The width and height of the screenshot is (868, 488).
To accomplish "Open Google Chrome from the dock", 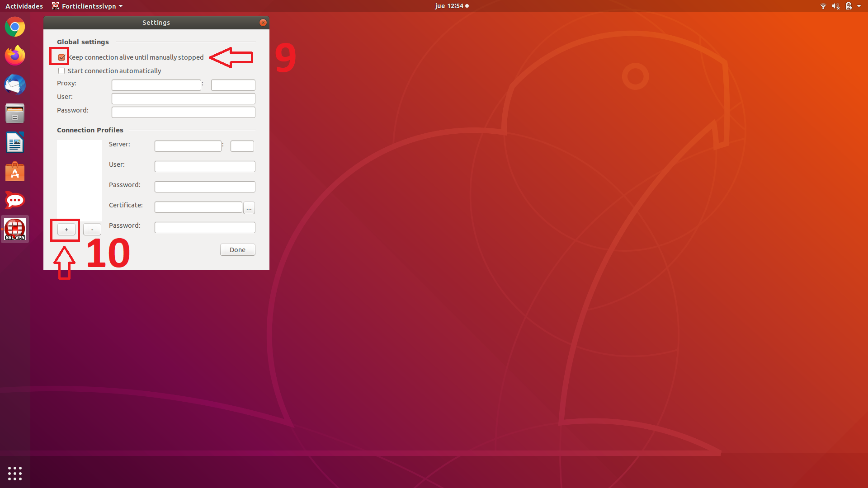I will tap(15, 27).
